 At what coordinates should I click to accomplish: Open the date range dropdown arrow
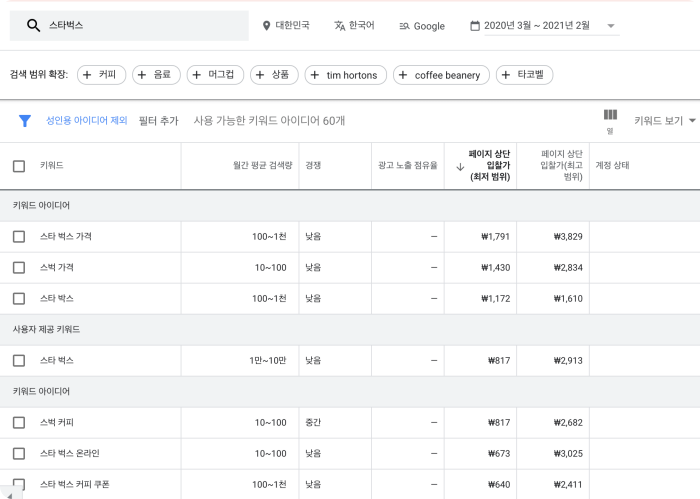[611, 26]
